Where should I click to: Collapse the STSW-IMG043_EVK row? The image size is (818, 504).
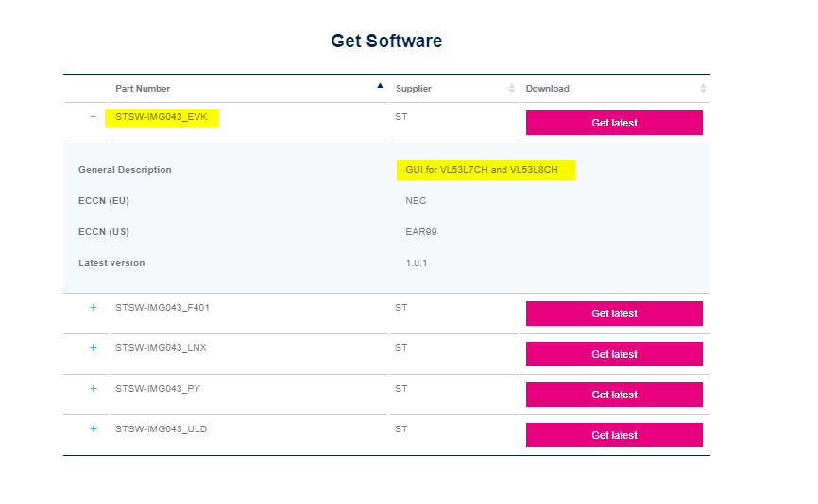click(x=93, y=116)
